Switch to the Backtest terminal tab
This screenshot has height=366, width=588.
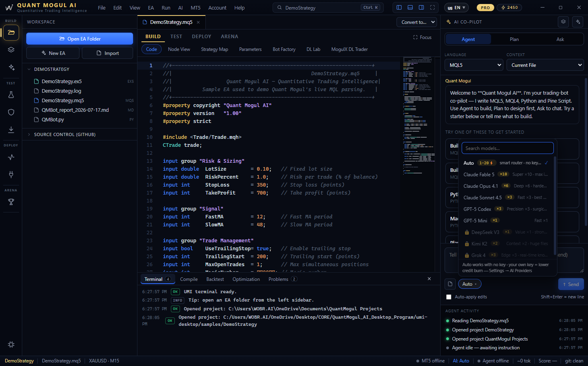(215, 279)
